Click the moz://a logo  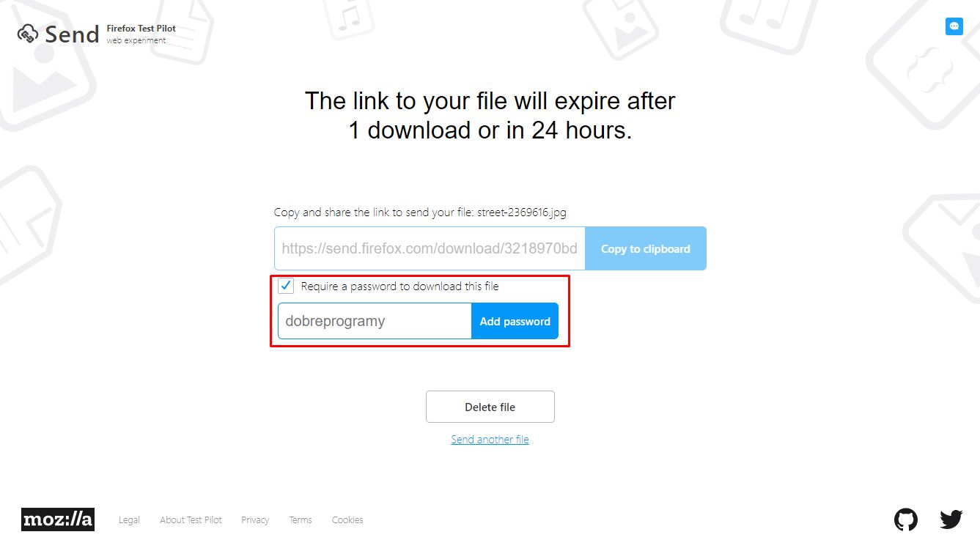coord(58,519)
